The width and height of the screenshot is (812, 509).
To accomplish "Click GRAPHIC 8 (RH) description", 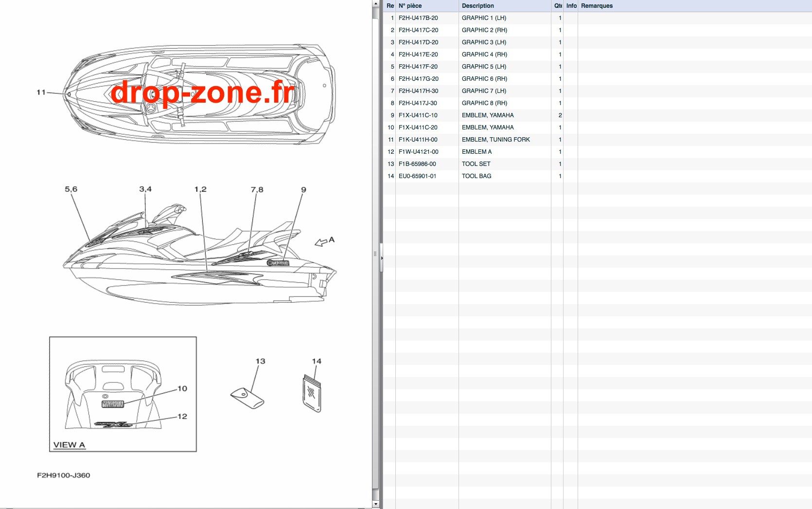I will coord(484,103).
